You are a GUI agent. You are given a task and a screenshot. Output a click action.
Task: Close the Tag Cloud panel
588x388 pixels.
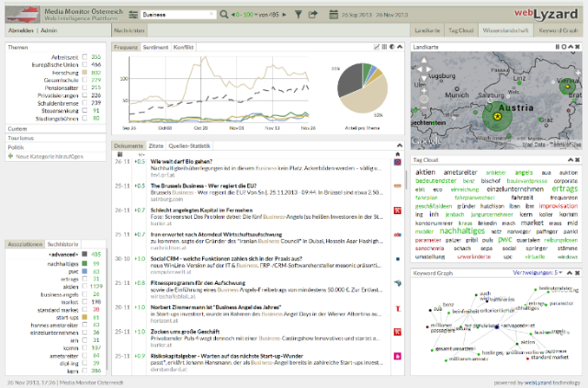tap(578, 160)
